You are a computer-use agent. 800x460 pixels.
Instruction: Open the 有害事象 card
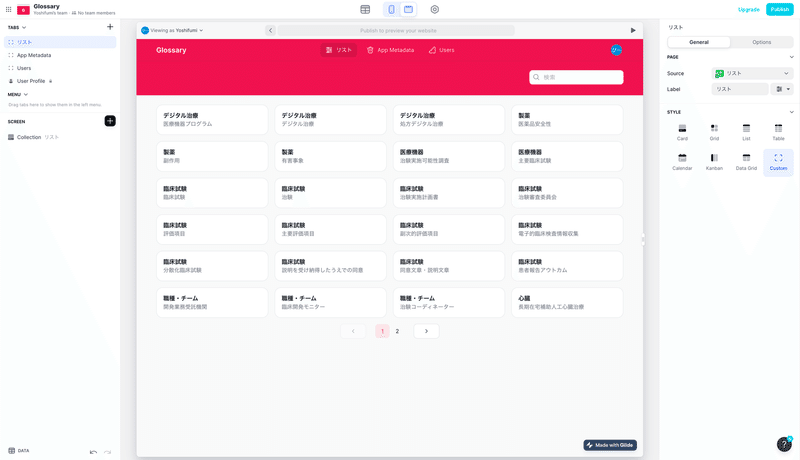(x=331, y=156)
